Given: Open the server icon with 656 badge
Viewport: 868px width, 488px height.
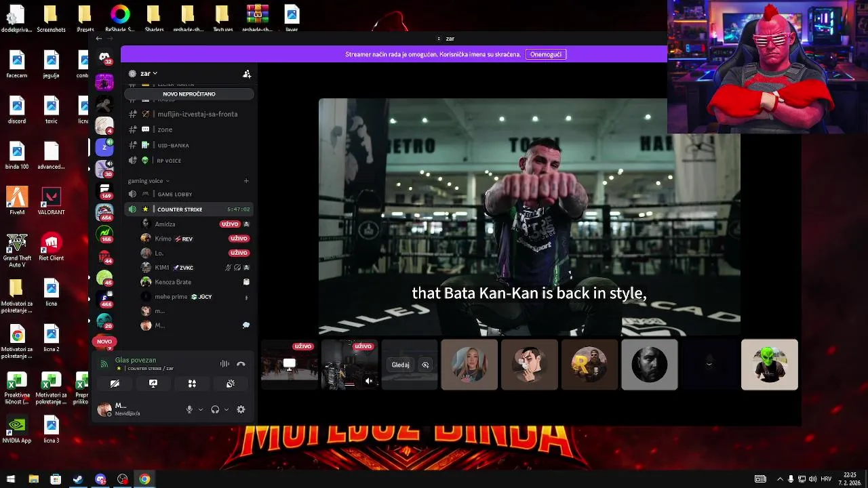Looking at the screenshot, I should coord(104,212).
